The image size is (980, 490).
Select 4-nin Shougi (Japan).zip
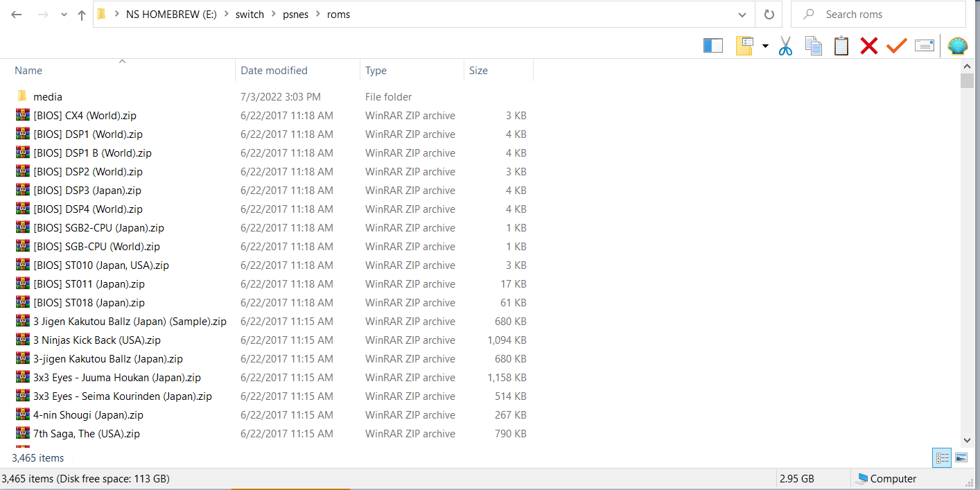(88, 414)
